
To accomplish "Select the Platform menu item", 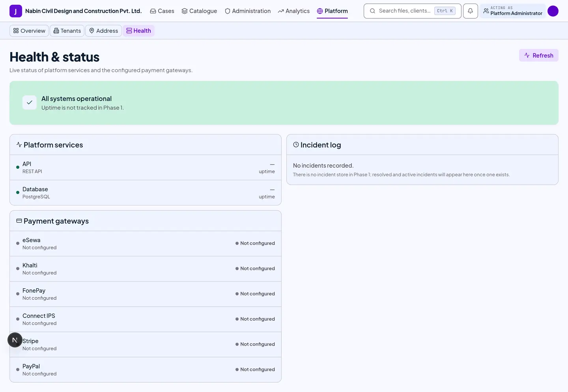I will [332, 11].
